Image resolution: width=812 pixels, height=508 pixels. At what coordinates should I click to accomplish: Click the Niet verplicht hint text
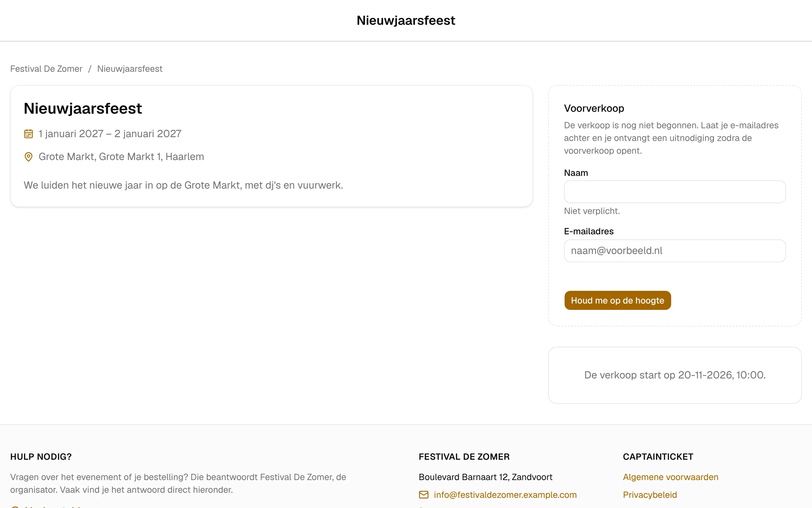[592, 211]
